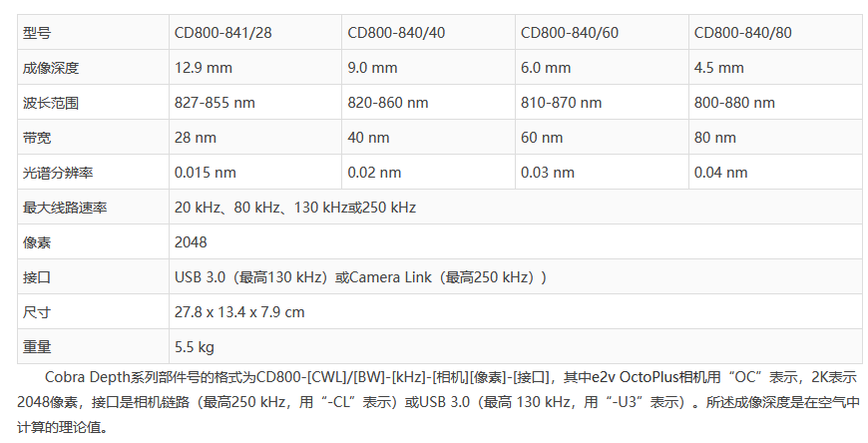
Task: Click the 光谱分辨率 row label
Action: [x=58, y=173]
